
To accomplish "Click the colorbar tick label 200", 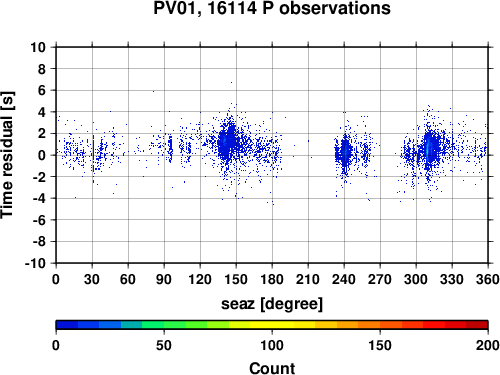I will tap(487, 345).
